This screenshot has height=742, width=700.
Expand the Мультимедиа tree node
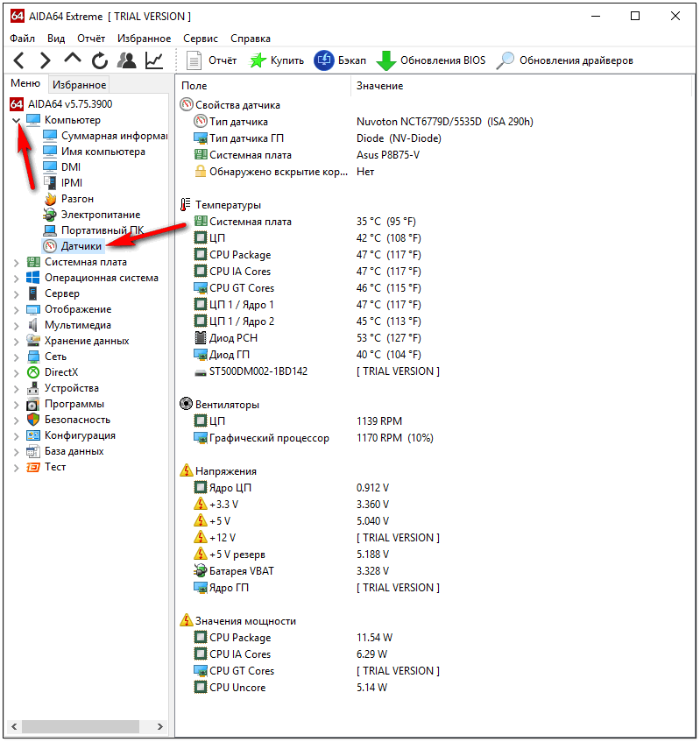16,325
